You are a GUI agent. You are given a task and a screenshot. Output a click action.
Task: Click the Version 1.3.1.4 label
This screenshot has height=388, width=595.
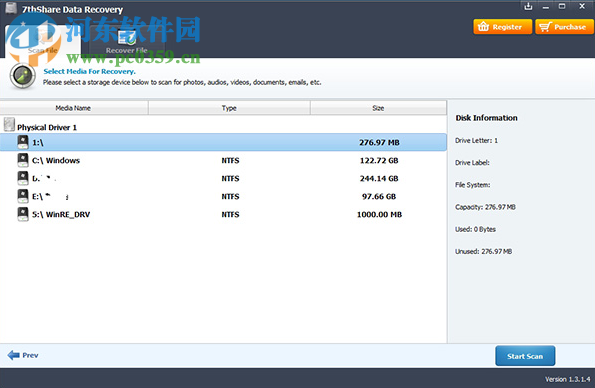click(567, 379)
